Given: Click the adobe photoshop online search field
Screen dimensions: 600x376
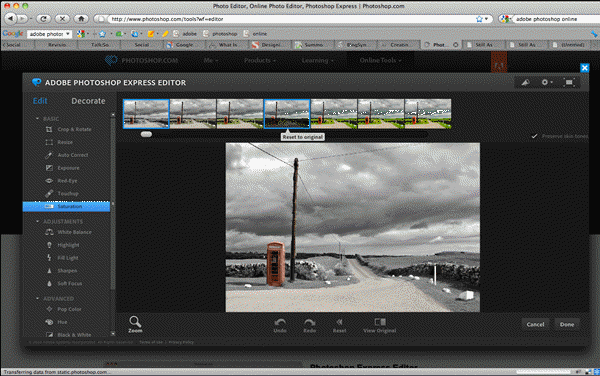Looking at the screenshot, I should [x=555, y=19].
